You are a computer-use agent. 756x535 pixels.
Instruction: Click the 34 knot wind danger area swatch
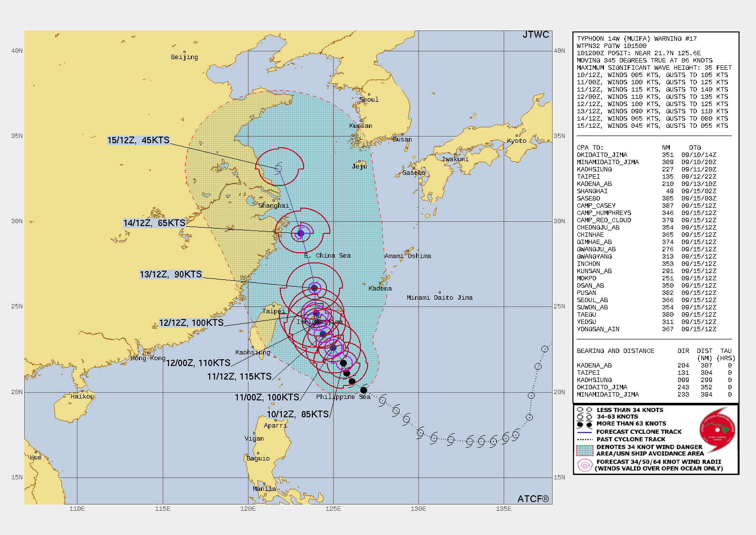[585, 450]
